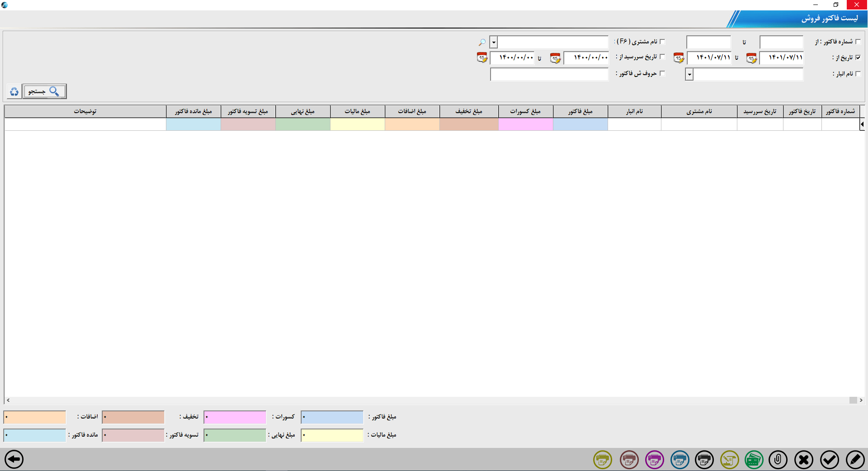868x471 pixels.
Task: Click the refresh icon beside the search button
Action: coord(14,91)
